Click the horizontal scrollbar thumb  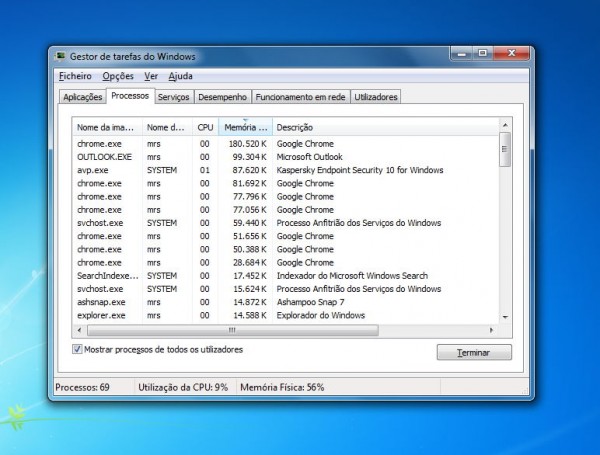tap(233, 330)
